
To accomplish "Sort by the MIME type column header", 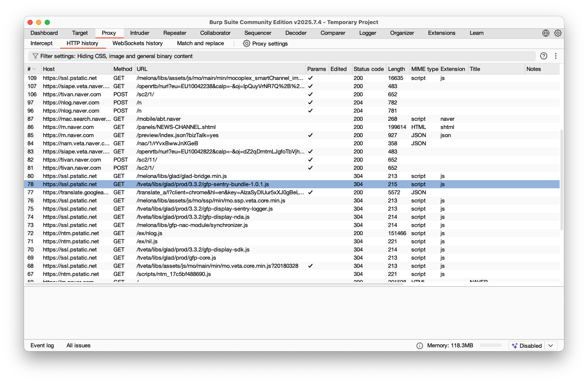I will tap(424, 69).
